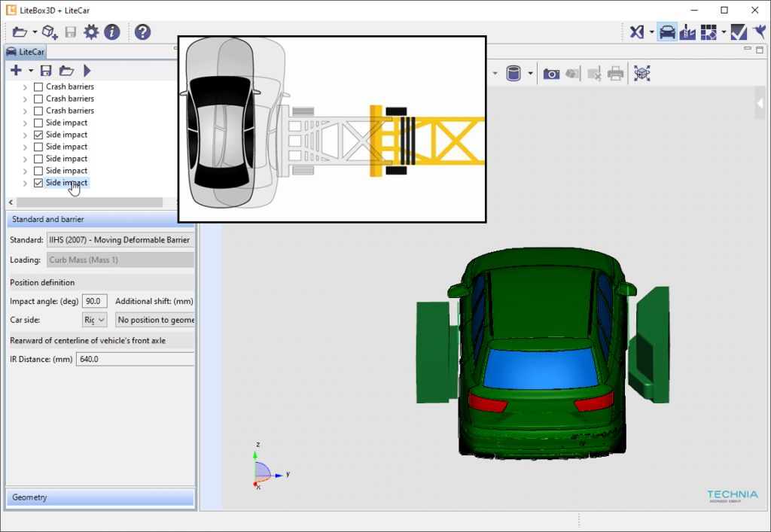Click the Loading field Curb Mass (Mass 1)
Screen dimensions: 771x532
[x=120, y=260]
